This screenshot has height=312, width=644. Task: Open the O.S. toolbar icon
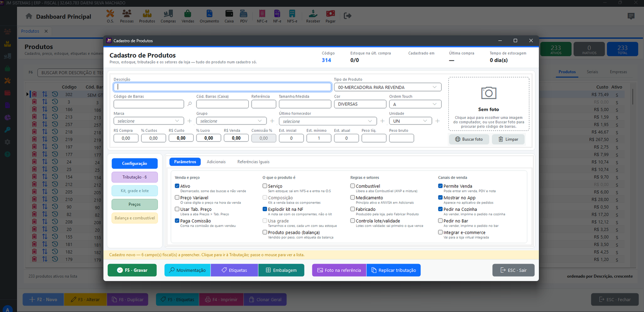110,16
